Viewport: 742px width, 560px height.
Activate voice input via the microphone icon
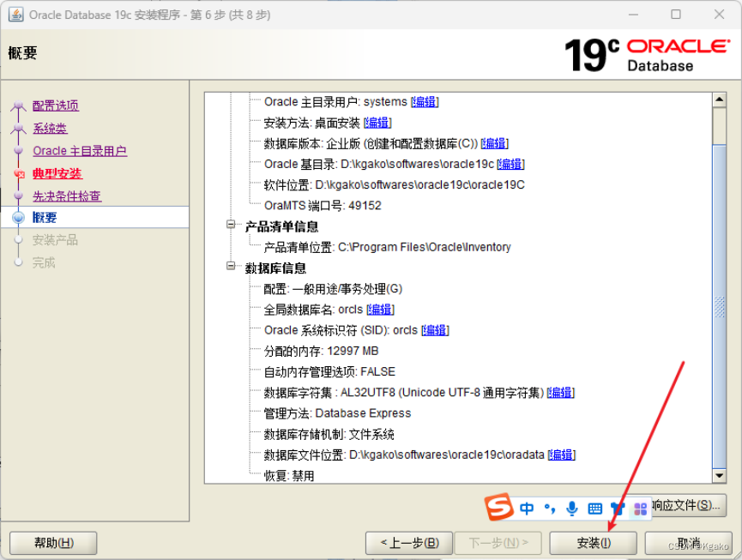(x=571, y=508)
